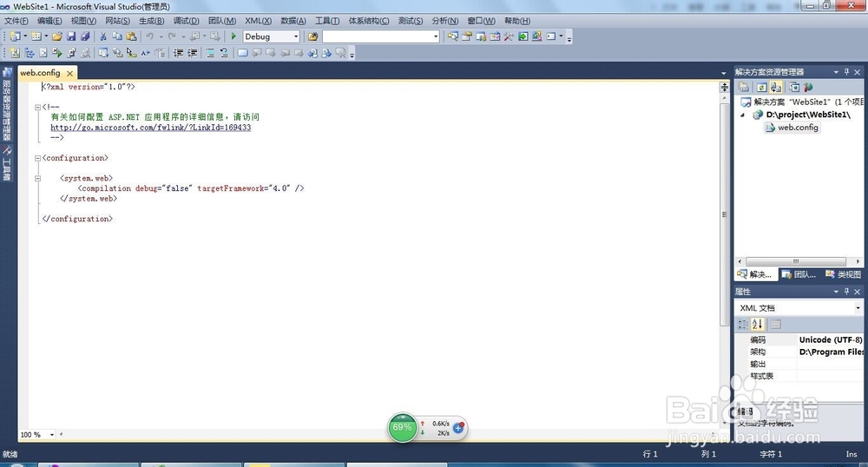Open the New Project icon dropdown arrow

pos(25,36)
